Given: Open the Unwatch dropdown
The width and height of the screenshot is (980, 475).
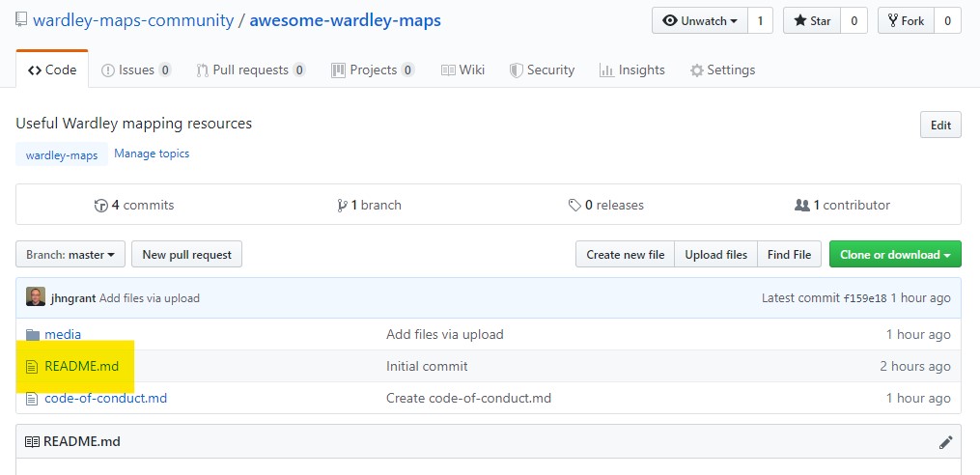Looking at the screenshot, I should 700,20.
